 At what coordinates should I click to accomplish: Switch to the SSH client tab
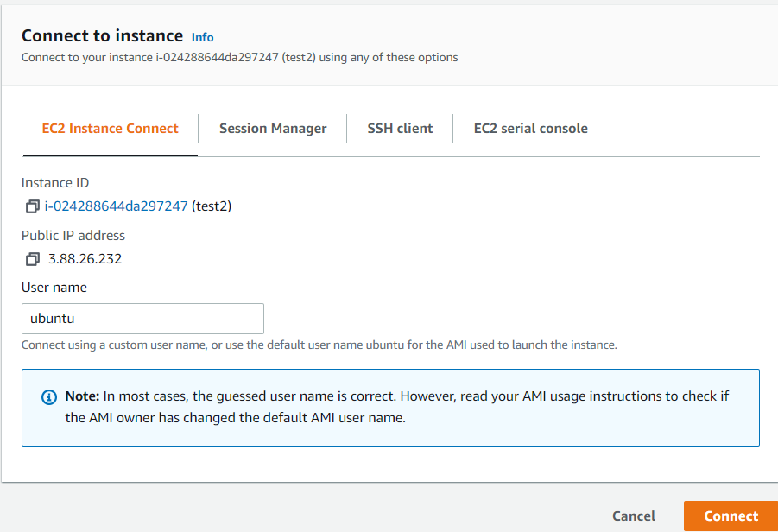pos(400,129)
